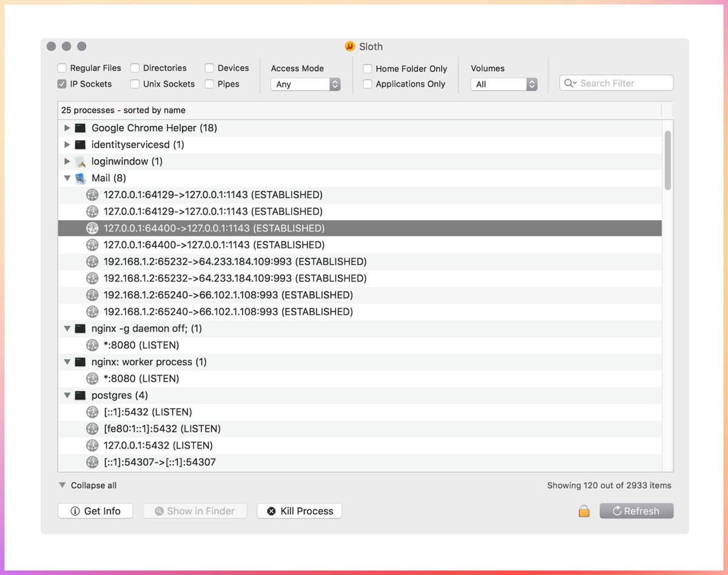Click the Sloth app icon in the title bar

point(351,46)
